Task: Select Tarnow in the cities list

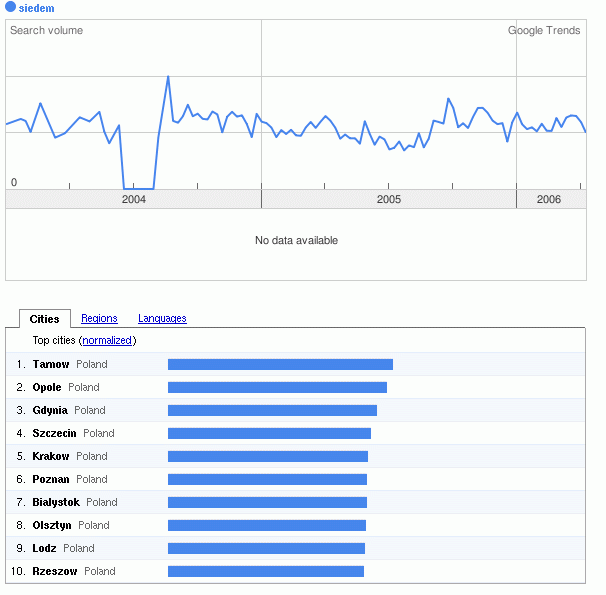Action: pos(50,365)
